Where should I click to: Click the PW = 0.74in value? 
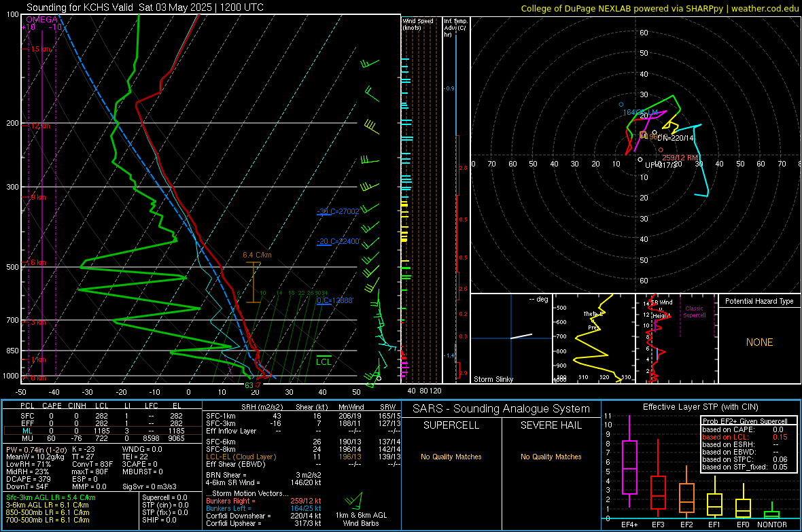tap(35, 449)
